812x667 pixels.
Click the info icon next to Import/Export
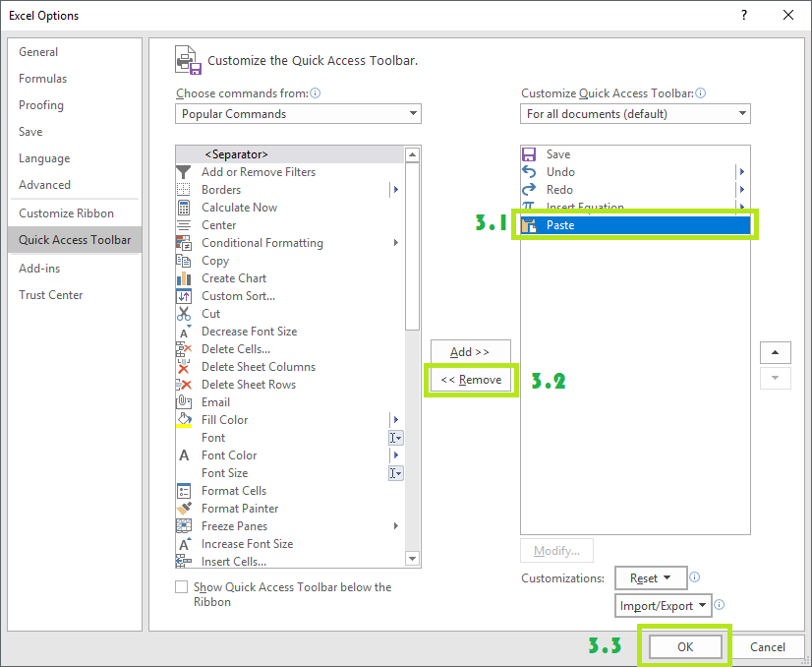point(720,604)
